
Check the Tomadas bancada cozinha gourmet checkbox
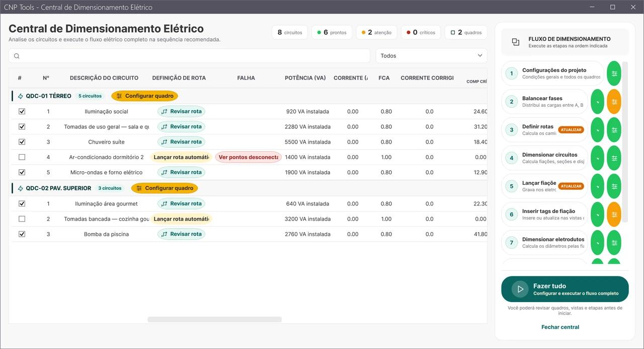point(22,219)
